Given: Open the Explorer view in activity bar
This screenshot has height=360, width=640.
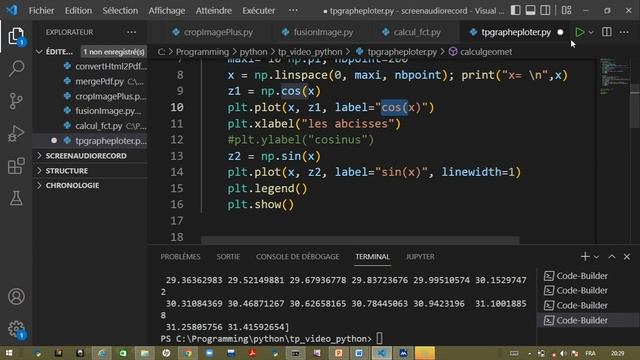Looking at the screenshot, I should pyautogui.click(x=16, y=36).
